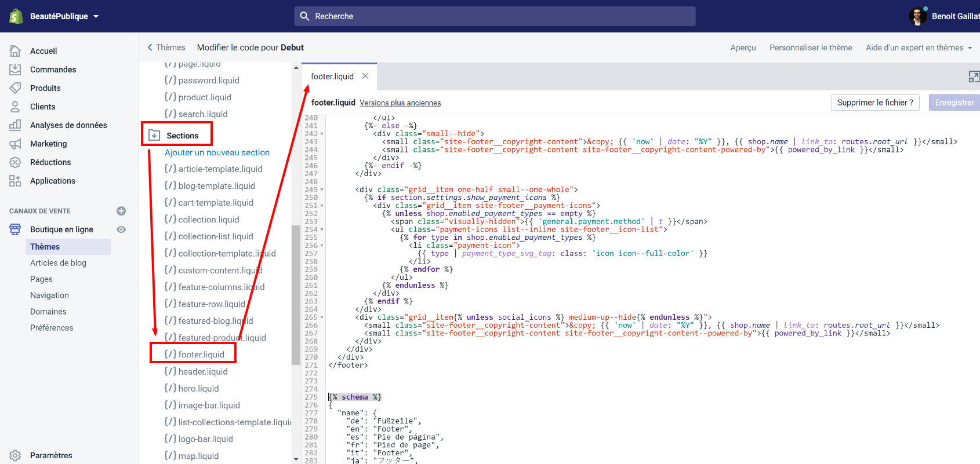Select footer.liquid in the file list
Viewport: 980px width, 464px height.
194,355
